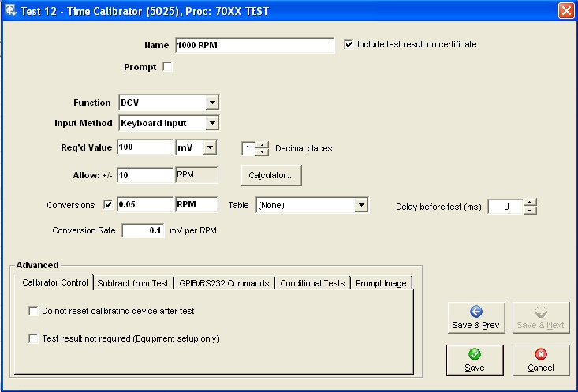Click the Cancel button with red X
The width and height of the screenshot is (578, 392).
(x=541, y=360)
